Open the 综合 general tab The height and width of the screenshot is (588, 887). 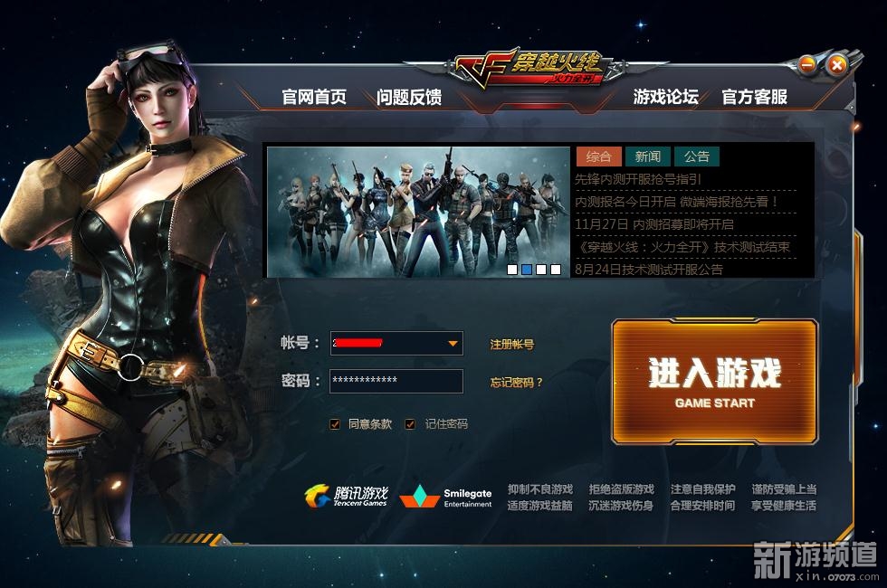pyautogui.click(x=598, y=156)
